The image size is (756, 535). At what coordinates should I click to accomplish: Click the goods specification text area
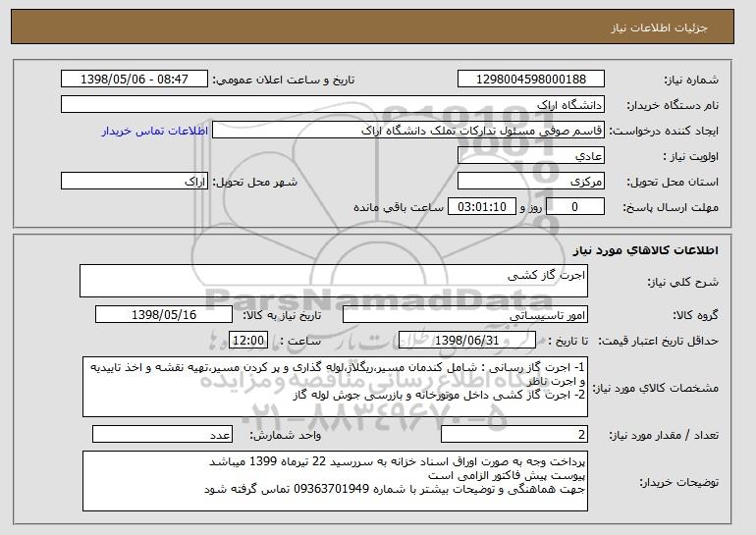pos(335,387)
